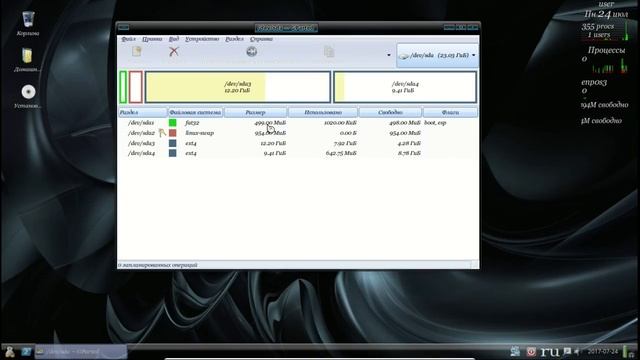Screen dimensions: 640x360
Task: Click the window resize grip in status bar
Action: (x=474, y=265)
